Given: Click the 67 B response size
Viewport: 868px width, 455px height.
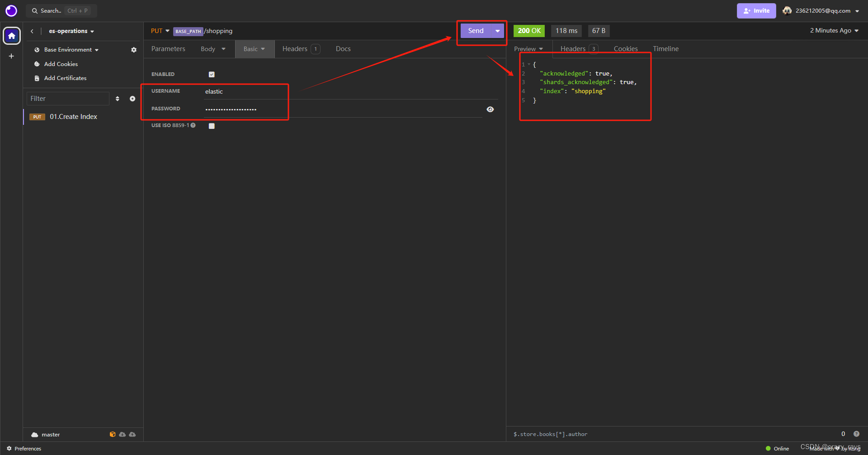Looking at the screenshot, I should tap(599, 31).
